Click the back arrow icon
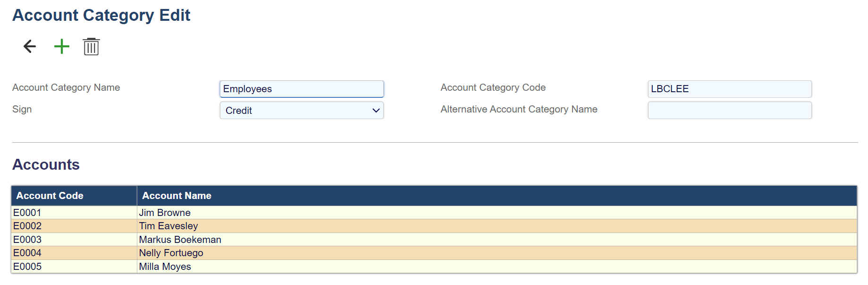Screen dimensions: 868x285 [x=30, y=46]
